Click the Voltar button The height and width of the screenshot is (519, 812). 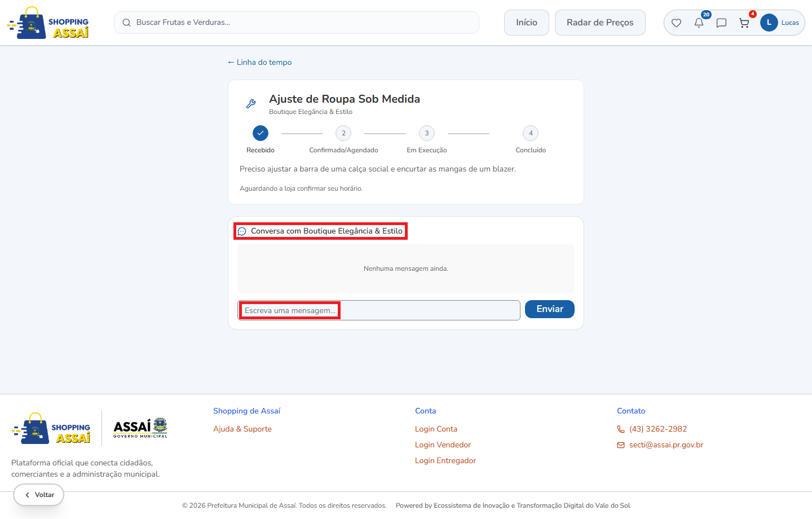(x=38, y=495)
